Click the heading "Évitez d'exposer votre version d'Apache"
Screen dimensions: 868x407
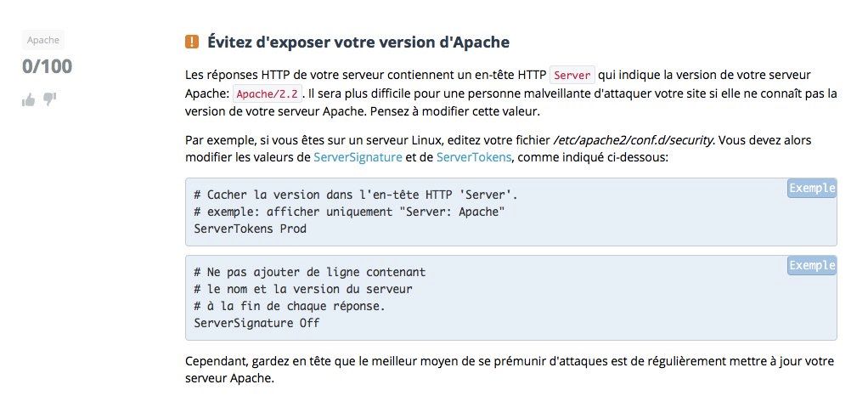[358, 42]
